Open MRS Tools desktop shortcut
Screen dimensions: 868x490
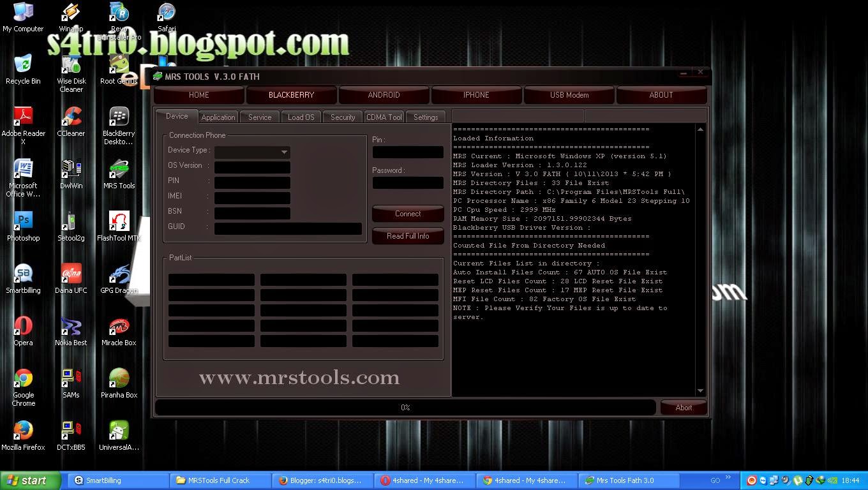point(119,174)
